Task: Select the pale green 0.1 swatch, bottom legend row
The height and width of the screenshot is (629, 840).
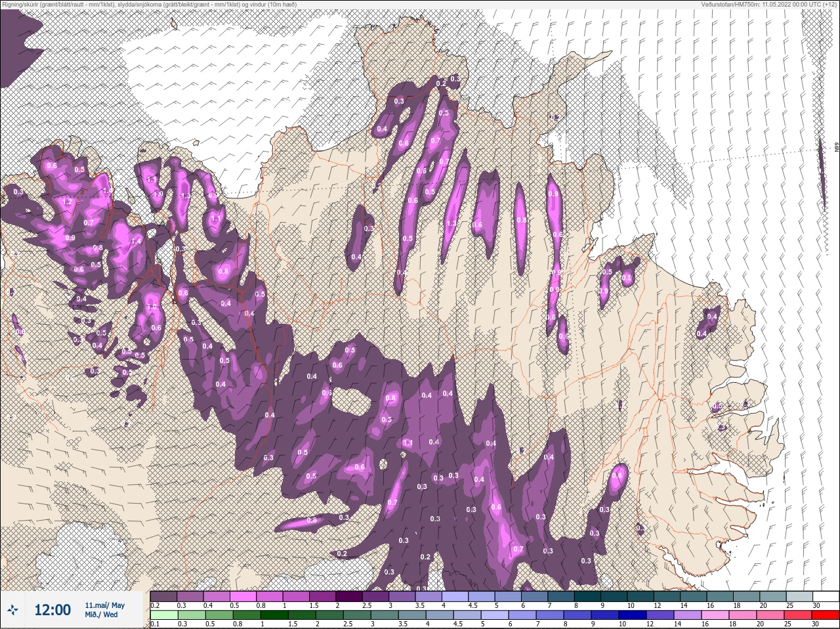Action: pyautogui.click(x=163, y=615)
